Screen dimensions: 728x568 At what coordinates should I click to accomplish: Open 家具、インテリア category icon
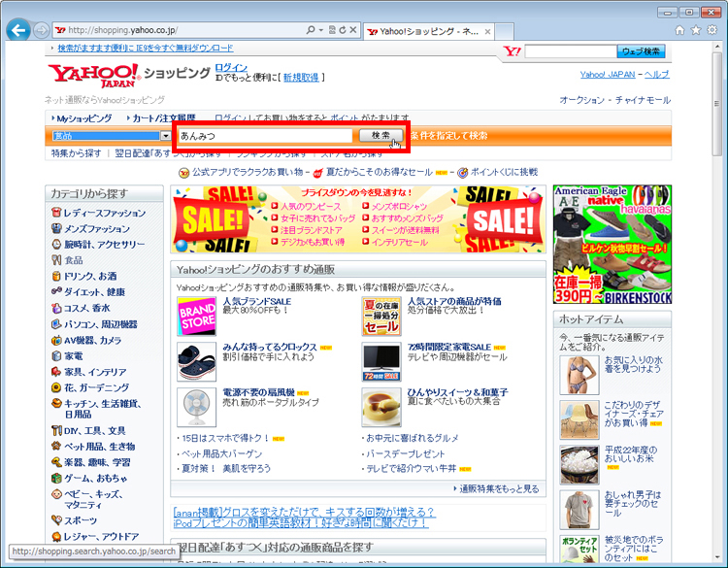pyautogui.click(x=56, y=372)
